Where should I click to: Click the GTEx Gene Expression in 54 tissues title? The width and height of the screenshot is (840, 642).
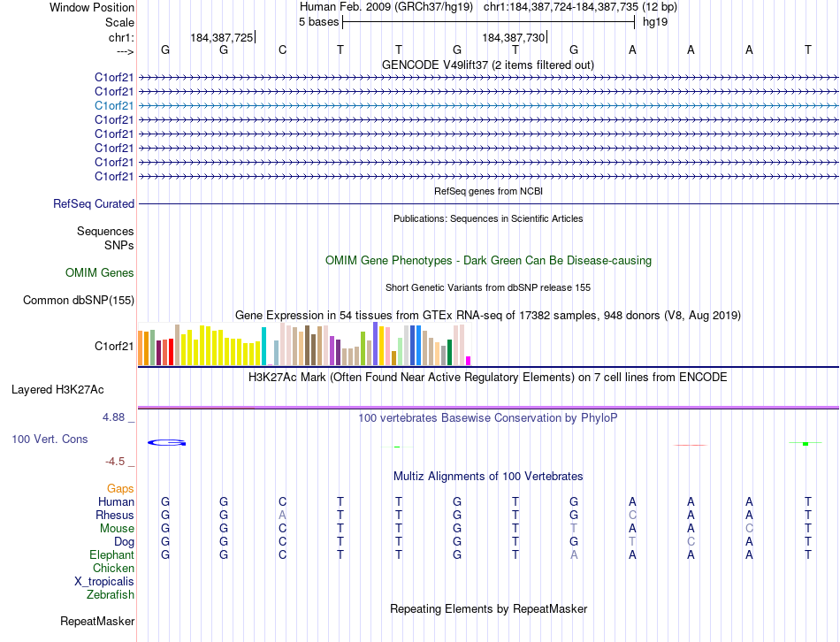tap(488, 315)
